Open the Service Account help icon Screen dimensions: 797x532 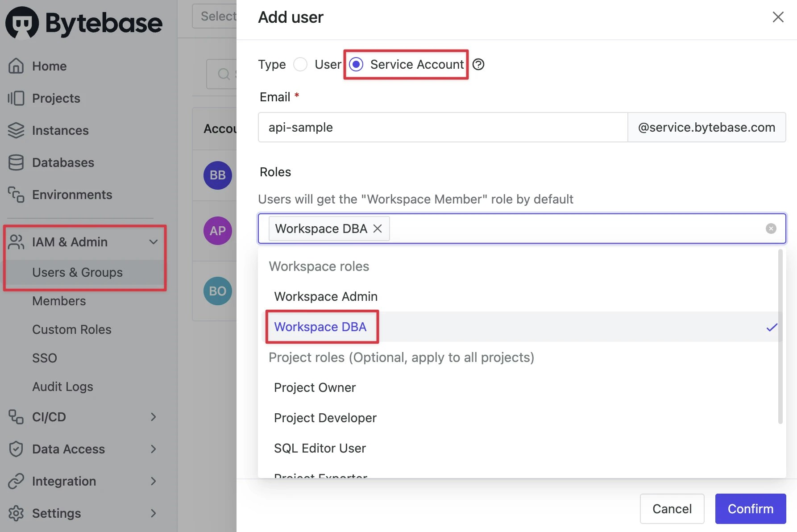pos(478,64)
